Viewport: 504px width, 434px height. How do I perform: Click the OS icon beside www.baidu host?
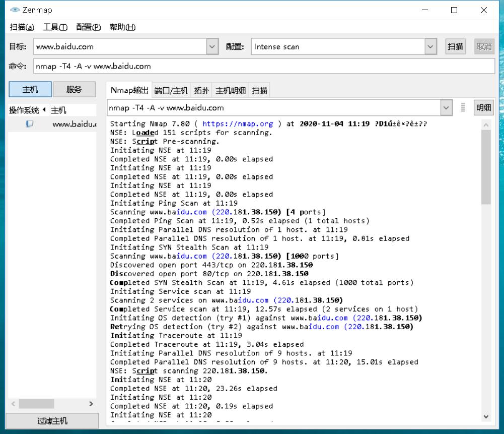coord(30,123)
